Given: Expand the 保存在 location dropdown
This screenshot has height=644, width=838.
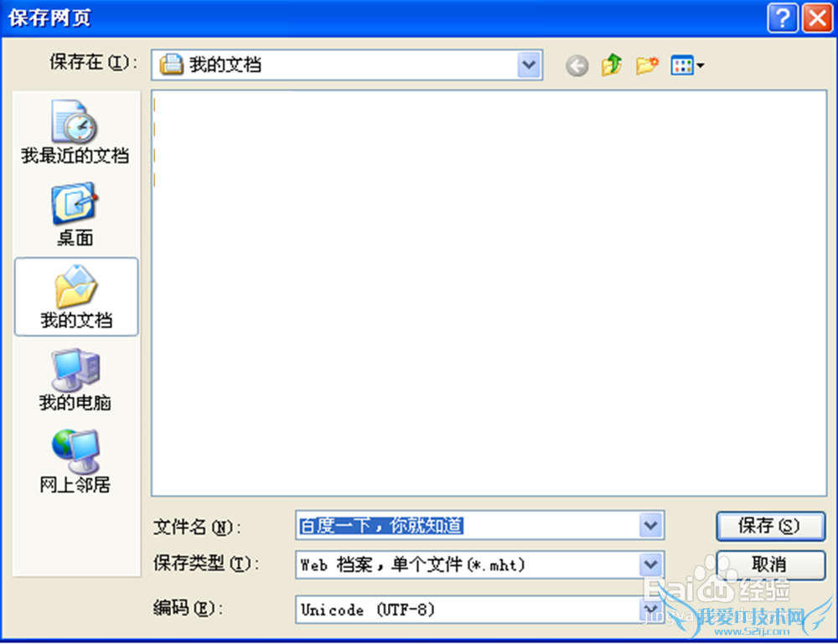Looking at the screenshot, I should [x=529, y=65].
